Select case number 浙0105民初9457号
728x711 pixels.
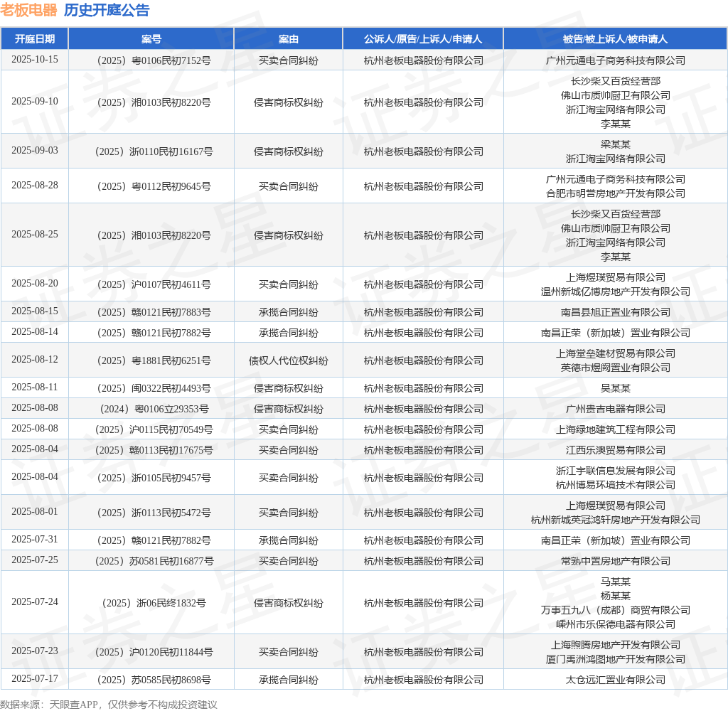[x=154, y=478]
